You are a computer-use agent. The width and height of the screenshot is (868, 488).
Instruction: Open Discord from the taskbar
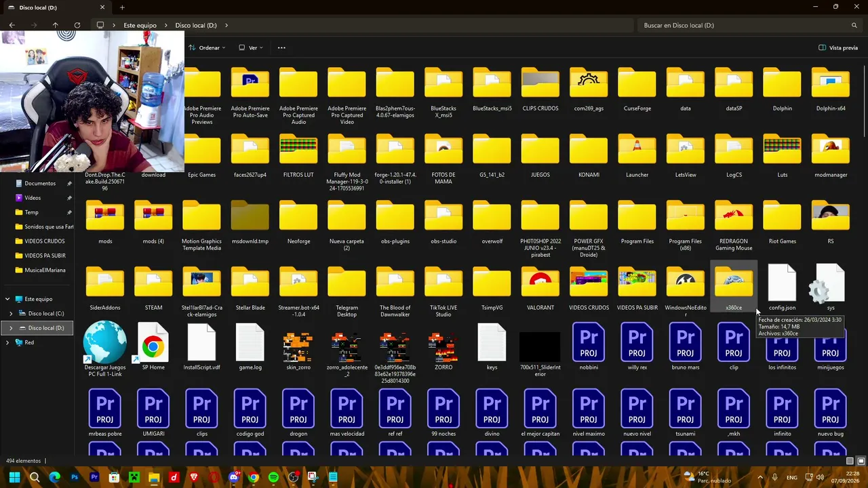[x=234, y=477]
